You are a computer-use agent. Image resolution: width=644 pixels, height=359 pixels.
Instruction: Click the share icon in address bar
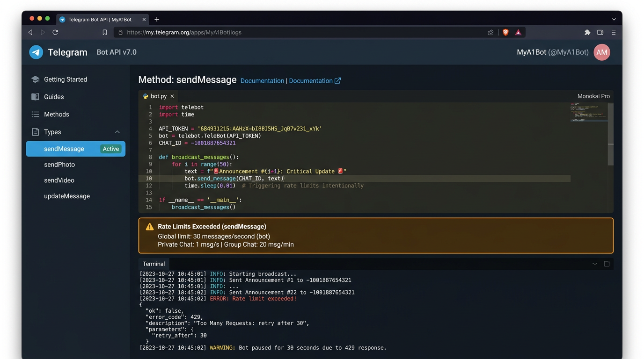[x=490, y=32]
